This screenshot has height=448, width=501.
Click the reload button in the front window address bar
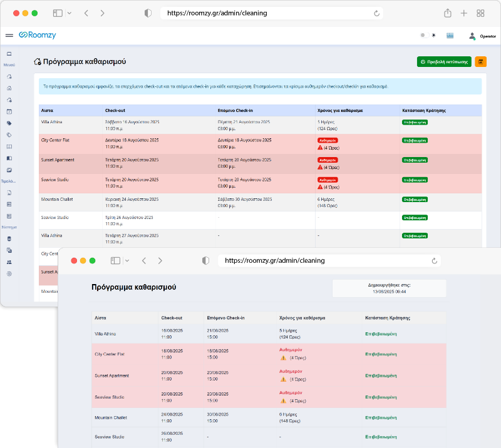click(434, 261)
